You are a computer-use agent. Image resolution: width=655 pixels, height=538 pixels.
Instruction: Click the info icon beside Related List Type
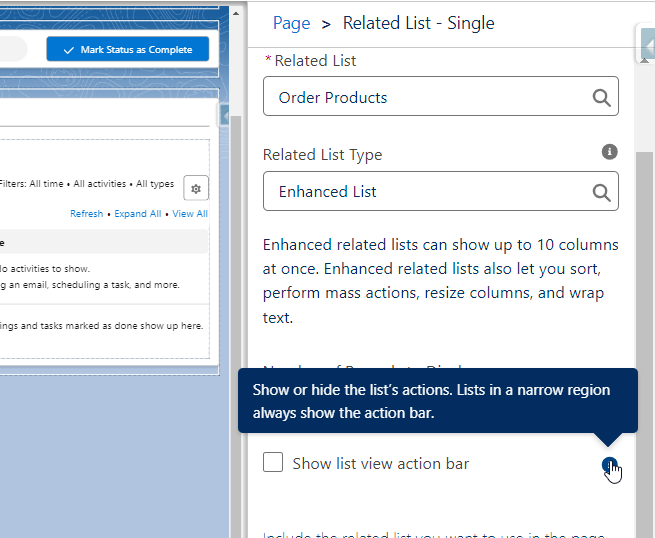tap(609, 152)
